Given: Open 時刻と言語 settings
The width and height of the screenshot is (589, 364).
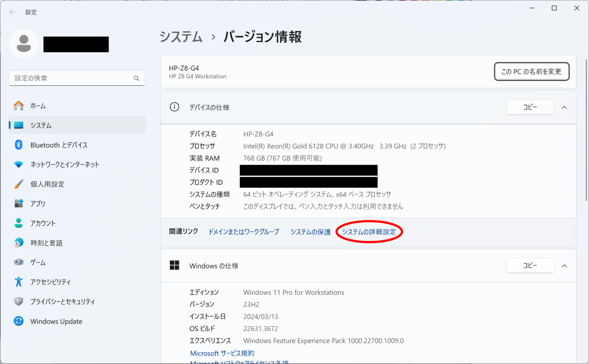Looking at the screenshot, I should tap(46, 243).
